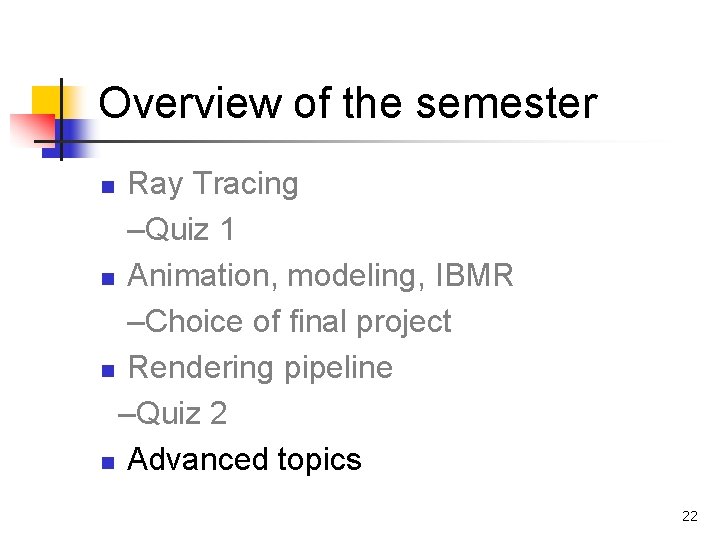Click the slide number 22
720x540 pixels.
689,516
